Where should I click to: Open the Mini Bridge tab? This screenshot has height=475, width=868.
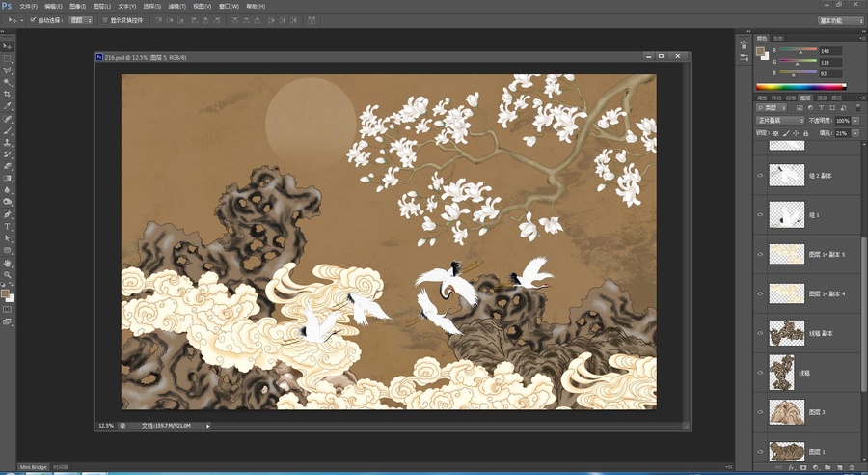point(35,468)
